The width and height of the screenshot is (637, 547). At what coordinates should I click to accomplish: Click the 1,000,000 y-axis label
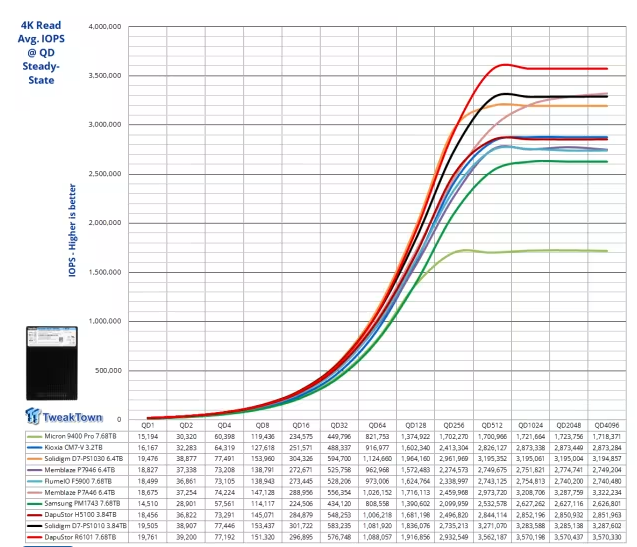tap(105, 321)
